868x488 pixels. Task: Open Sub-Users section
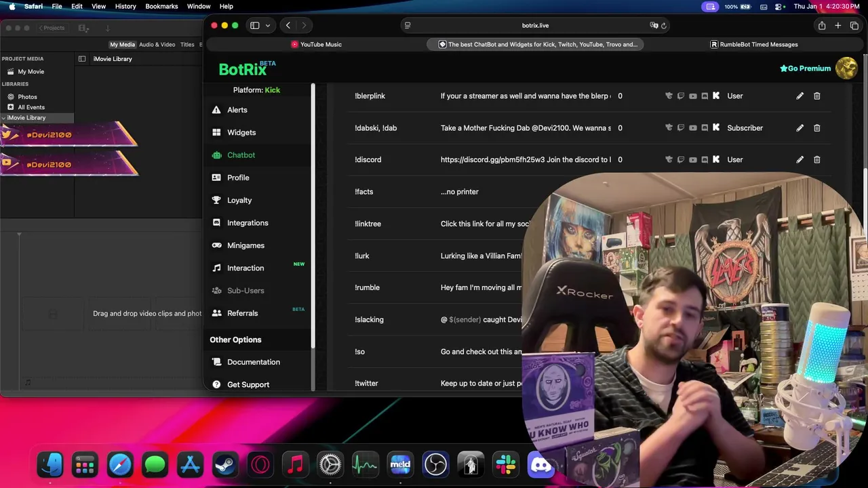click(245, 290)
